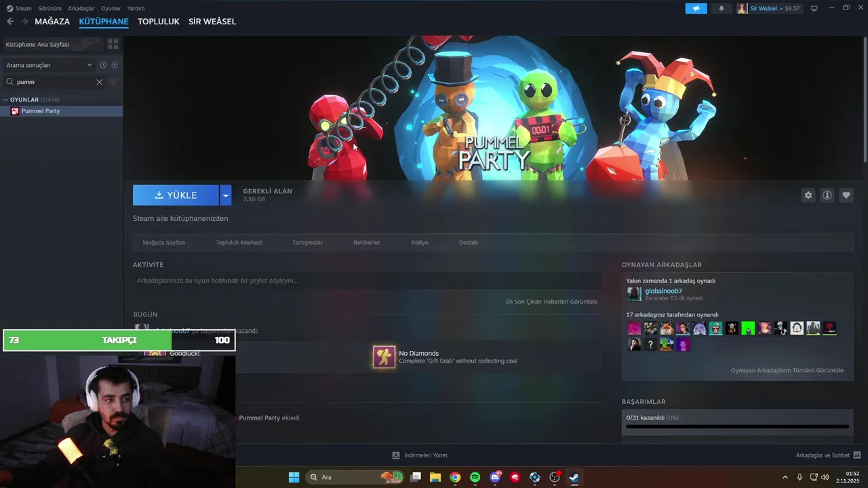
Task: Open the TOPLULUK tab
Action: point(159,22)
